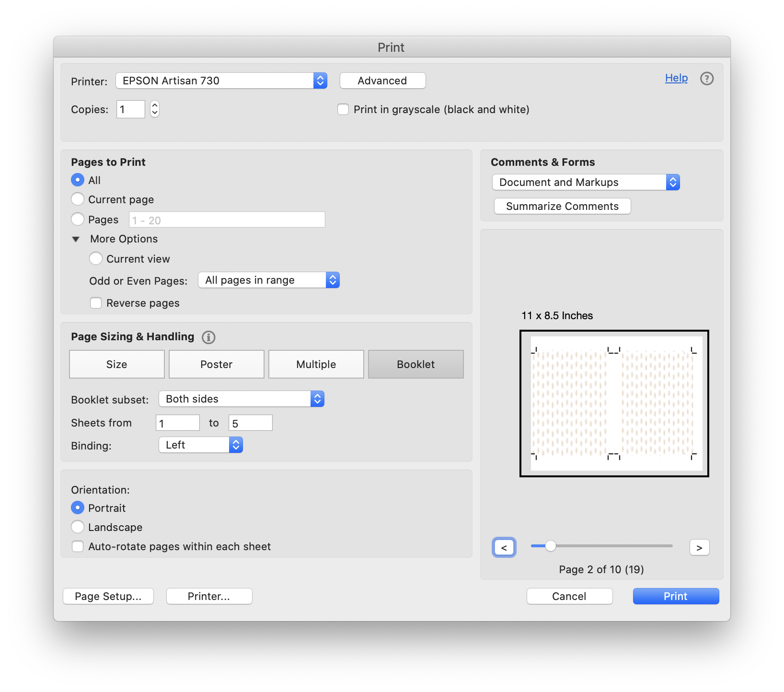Increase Copies using the up stepper arrow
The height and width of the screenshot is (692, 784).
154,105
